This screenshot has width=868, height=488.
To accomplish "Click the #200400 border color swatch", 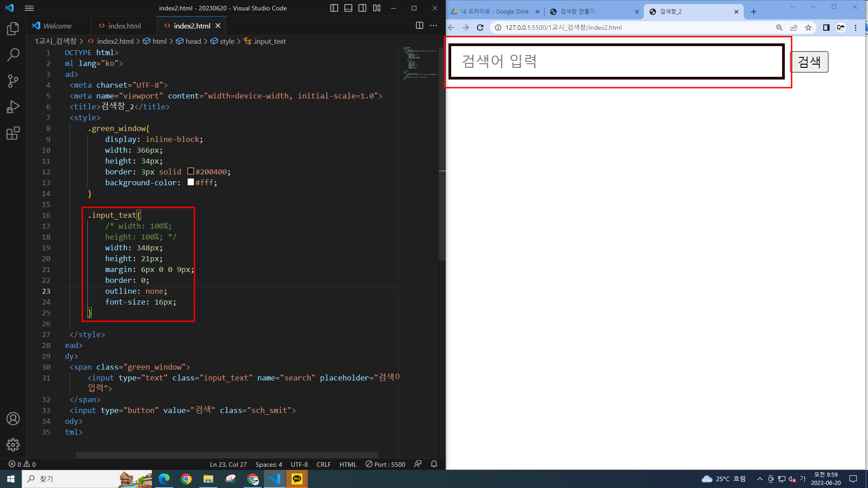I will (191, 172).
